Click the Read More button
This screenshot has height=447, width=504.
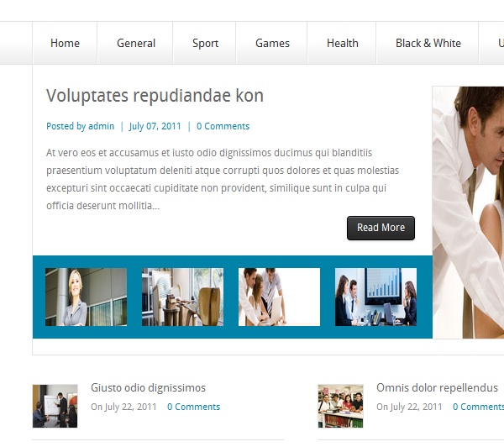pyautogui.click(x=381, y=228)
